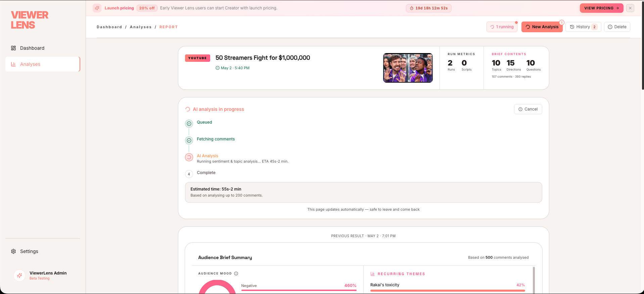Click the PREVIOUS RESULT · MAY 2 label
The image size is (644, 294).
[x=363, y=236]
